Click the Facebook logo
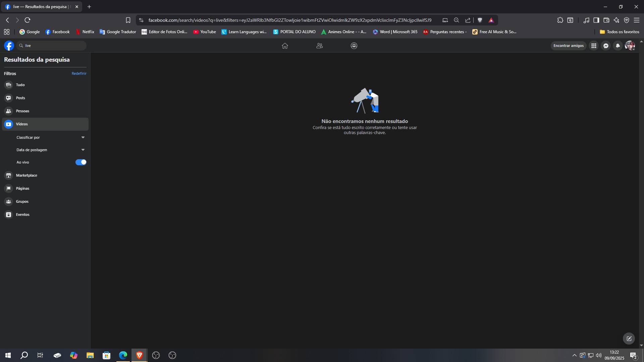 point(9,46)
